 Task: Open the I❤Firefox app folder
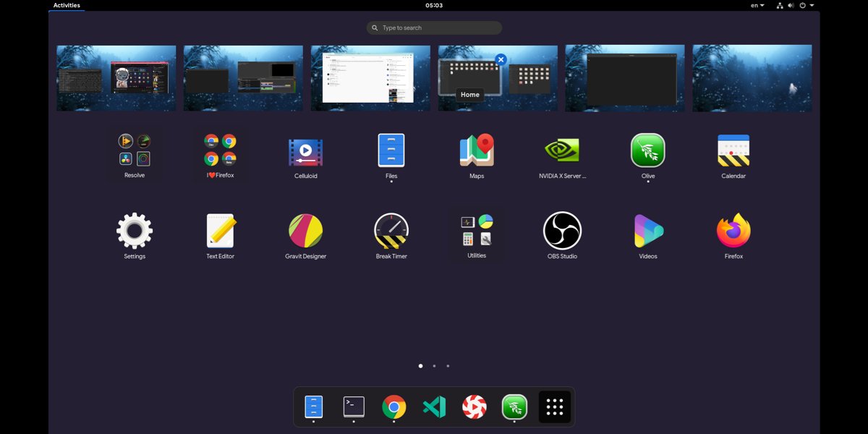pyautogui.click(x=220, y=156)
